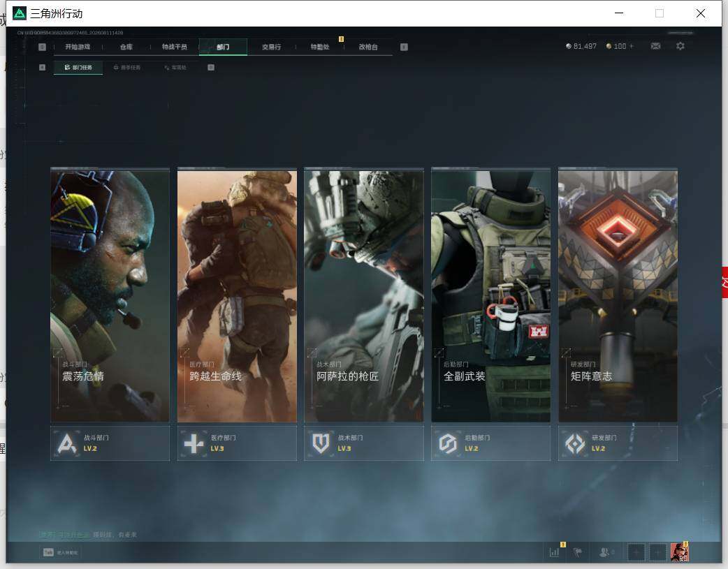
Task: Click the 后勤部门 LV.2 button
Action: click(490, 443)
